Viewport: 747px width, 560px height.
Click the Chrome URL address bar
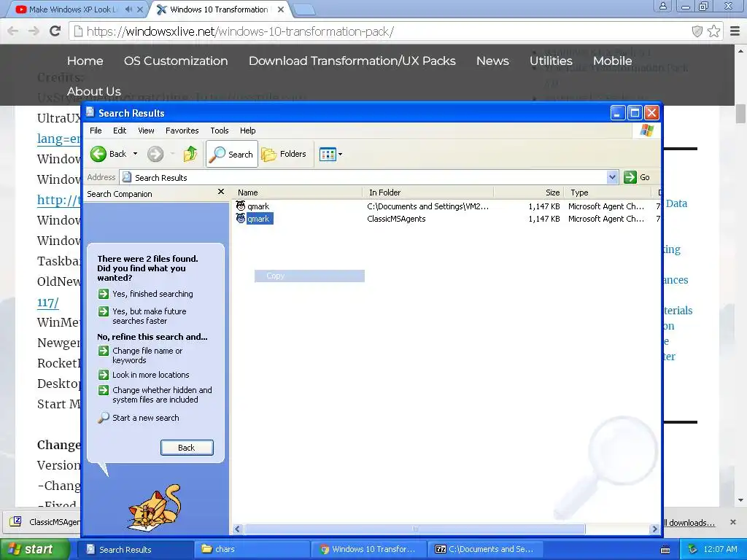[x=379, y=31]
